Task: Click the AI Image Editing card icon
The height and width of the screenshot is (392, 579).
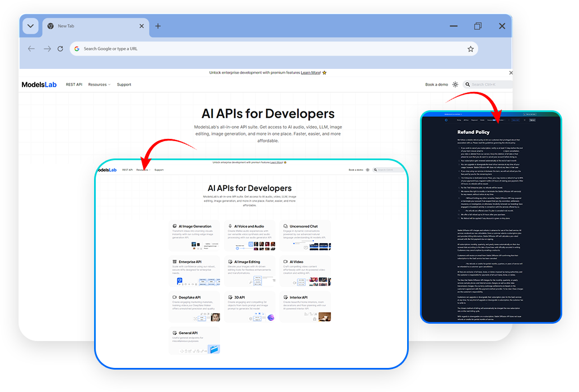Action: (230, 262)
